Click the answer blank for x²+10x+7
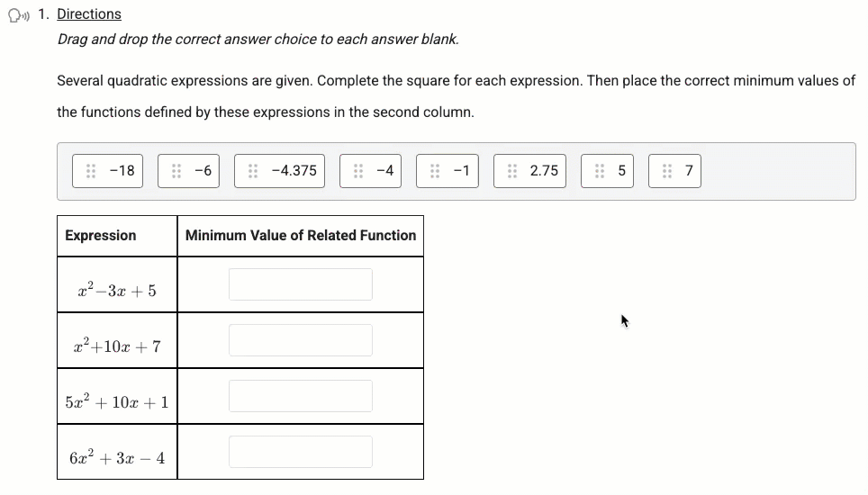The image size is (868, 495). (301, 340)
